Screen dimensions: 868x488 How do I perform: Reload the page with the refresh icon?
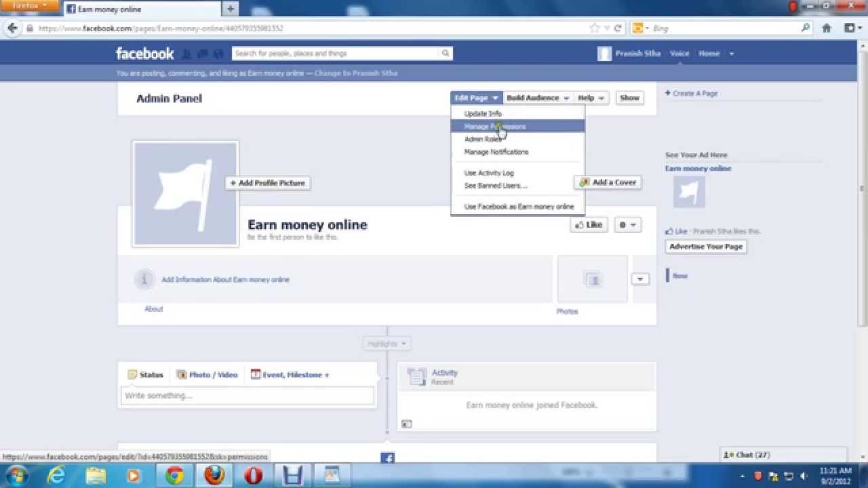618,28
